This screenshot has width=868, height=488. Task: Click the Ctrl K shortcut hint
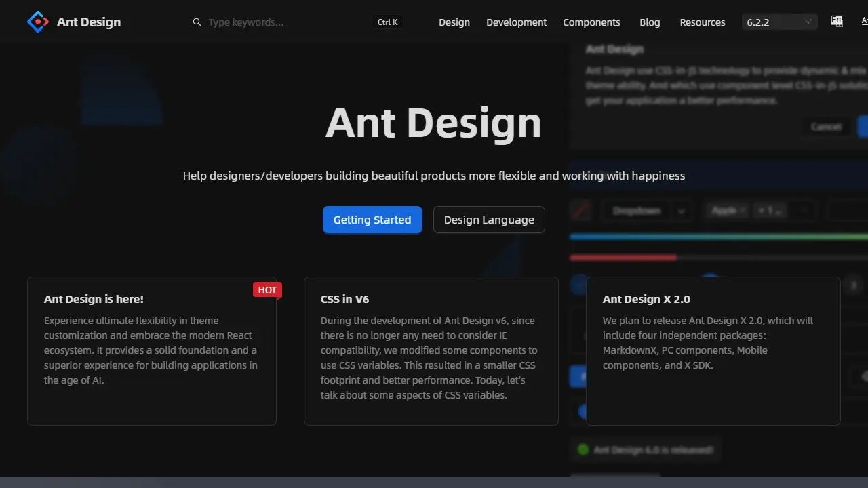pyautogui.click(x=388, y=22)
